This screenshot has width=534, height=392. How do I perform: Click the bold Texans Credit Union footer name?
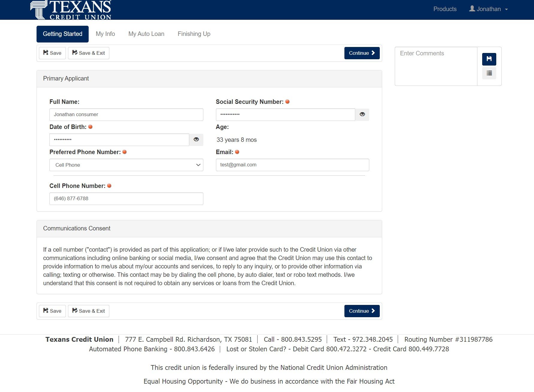[x=79, y=339]
